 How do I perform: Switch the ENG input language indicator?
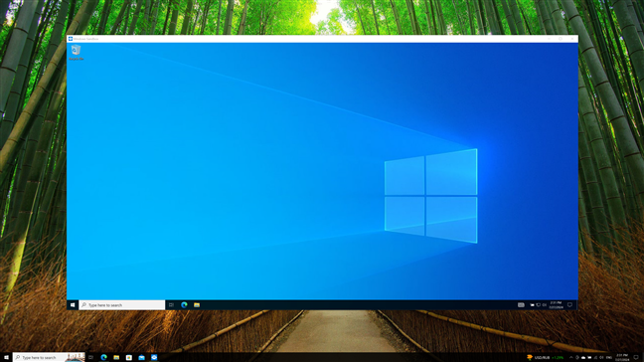point(609,357)
